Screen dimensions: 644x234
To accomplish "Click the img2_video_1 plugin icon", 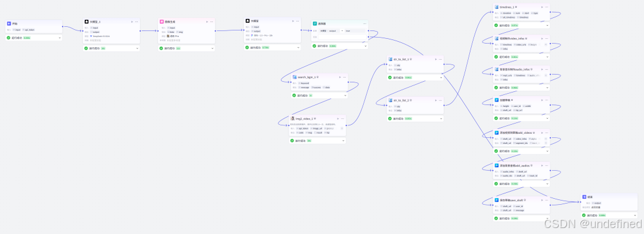I will [x=292, y=118].
